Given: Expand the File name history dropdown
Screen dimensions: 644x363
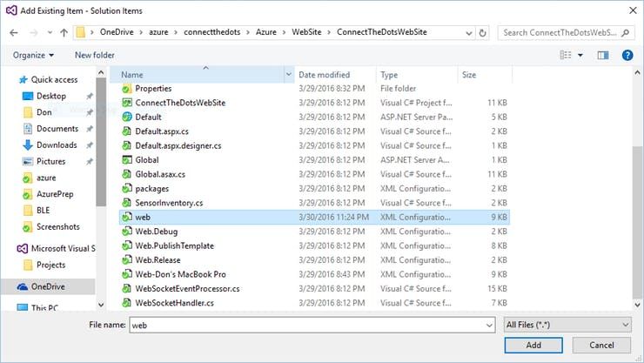Looking at the screenshot, I should coord(489,326).
